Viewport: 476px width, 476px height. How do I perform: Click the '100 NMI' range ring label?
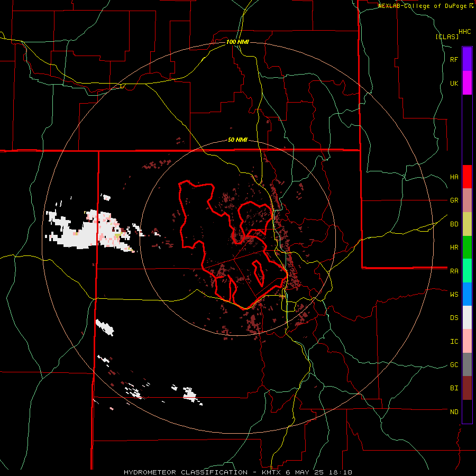237,42
